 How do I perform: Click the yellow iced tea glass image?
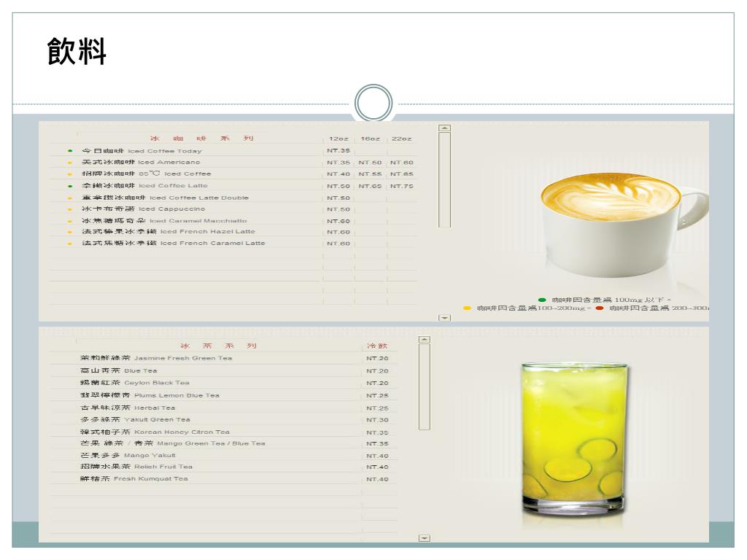tap(573, 440)
